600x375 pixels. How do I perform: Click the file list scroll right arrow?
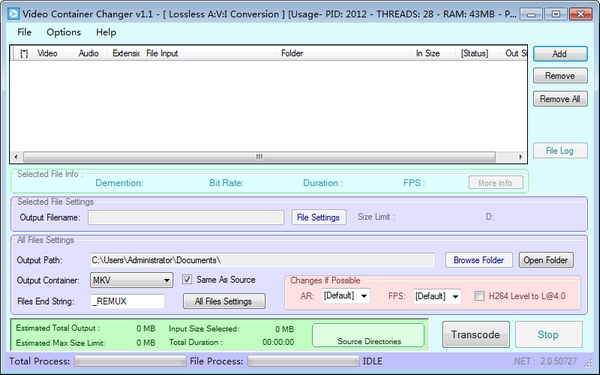[x=520, y=157]
